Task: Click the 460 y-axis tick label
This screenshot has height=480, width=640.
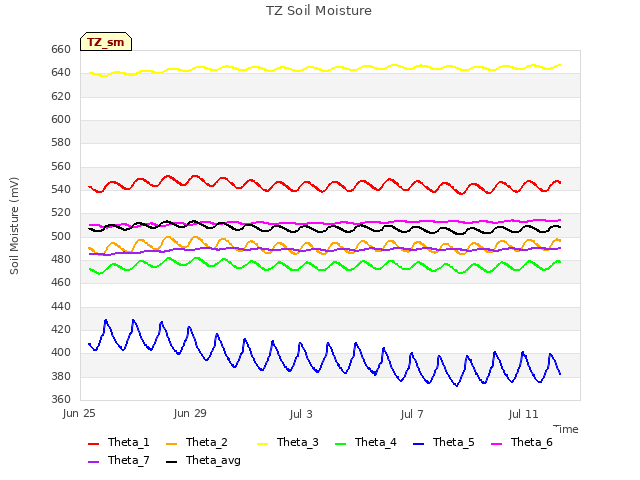Action: point(61,282)
